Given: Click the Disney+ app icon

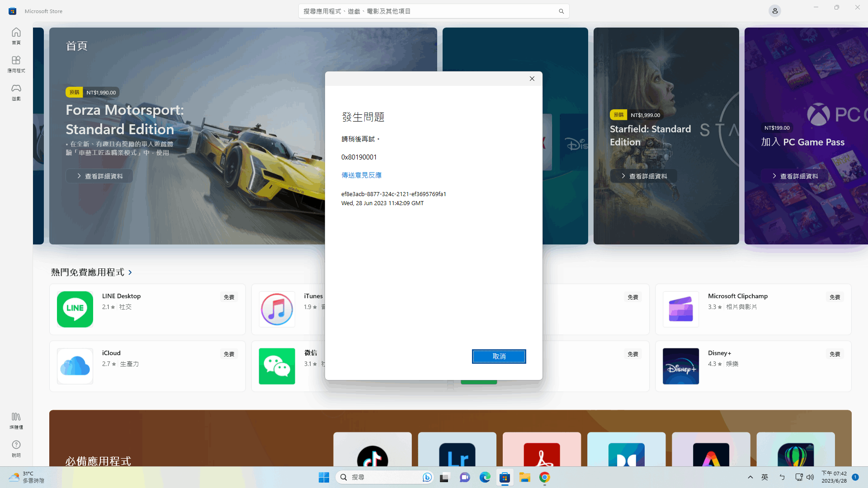Looking at the screenshot, I should pyautogui.click(x=681, y=366).
